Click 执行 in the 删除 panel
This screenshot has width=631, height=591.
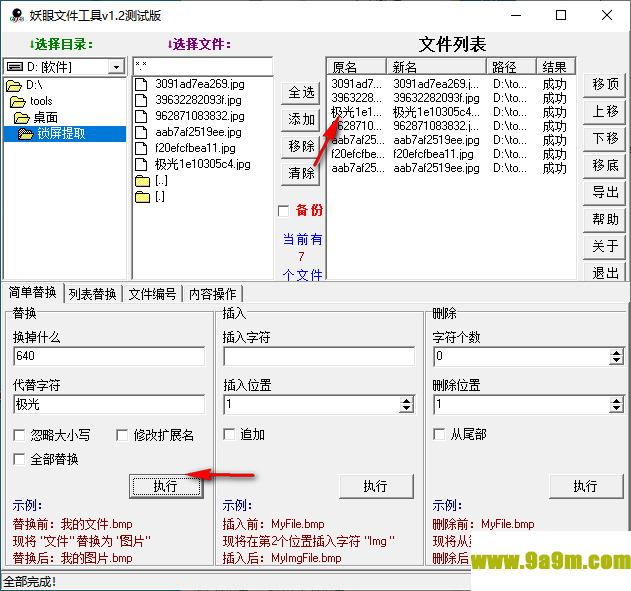coord(586,486)
